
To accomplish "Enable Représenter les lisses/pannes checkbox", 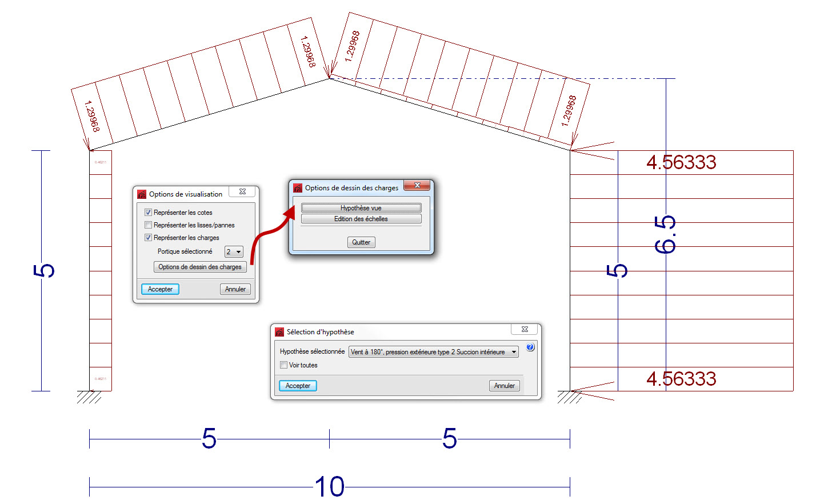I will click(x=148, y=225).
